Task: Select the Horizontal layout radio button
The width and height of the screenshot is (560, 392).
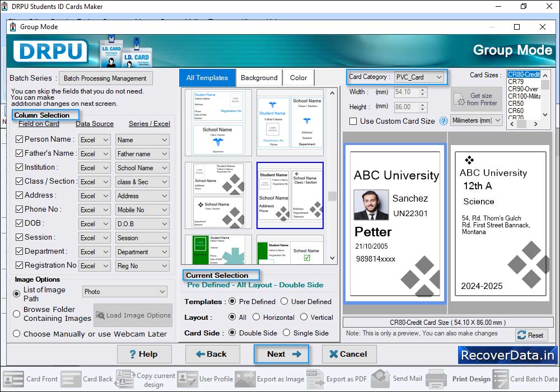Action: (x=256, y=317)
